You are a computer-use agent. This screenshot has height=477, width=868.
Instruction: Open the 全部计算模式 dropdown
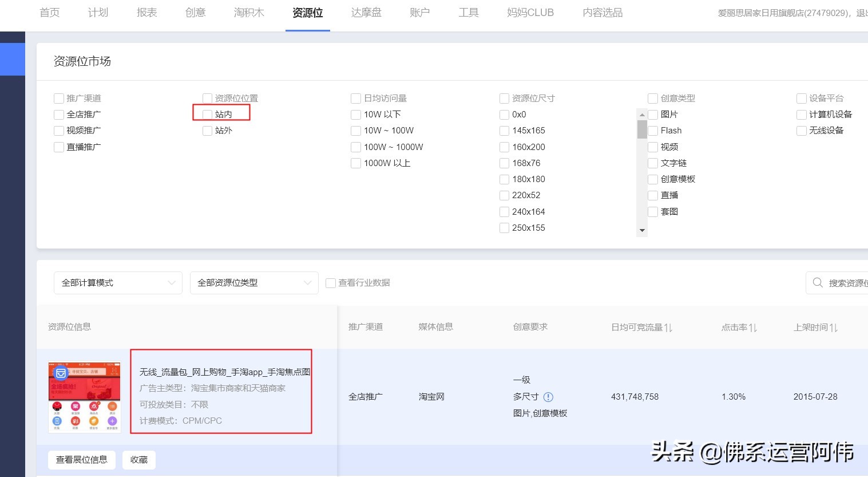117,282
